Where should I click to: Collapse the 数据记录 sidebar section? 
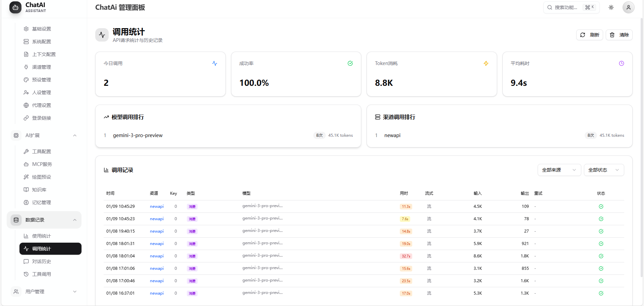[x=74, y=220]
